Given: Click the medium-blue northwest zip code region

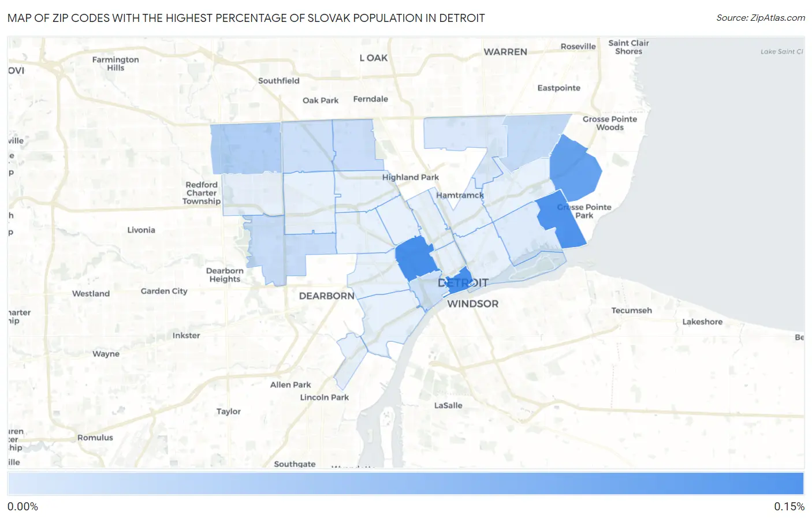Looking at the screenshot, I should (x=245, y=148).
